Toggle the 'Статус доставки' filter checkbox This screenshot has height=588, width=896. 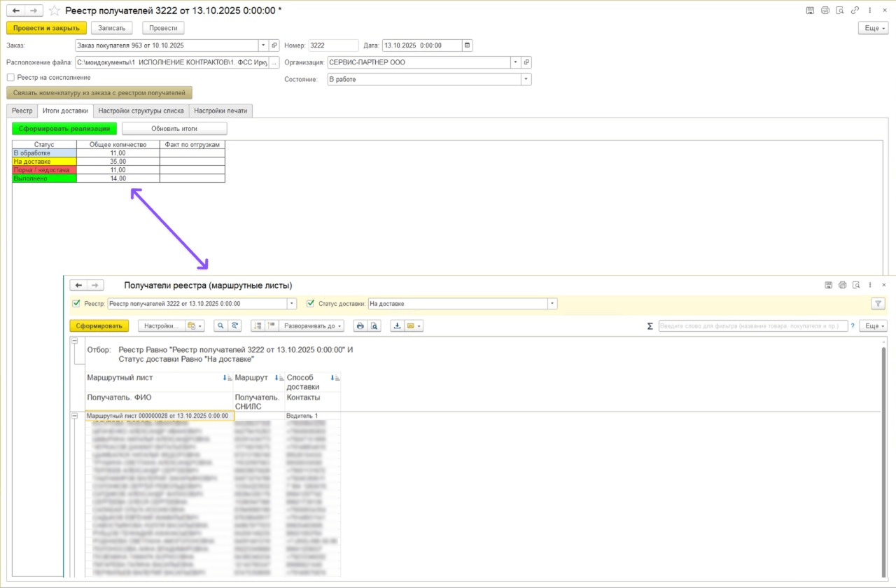coord(311,304)
